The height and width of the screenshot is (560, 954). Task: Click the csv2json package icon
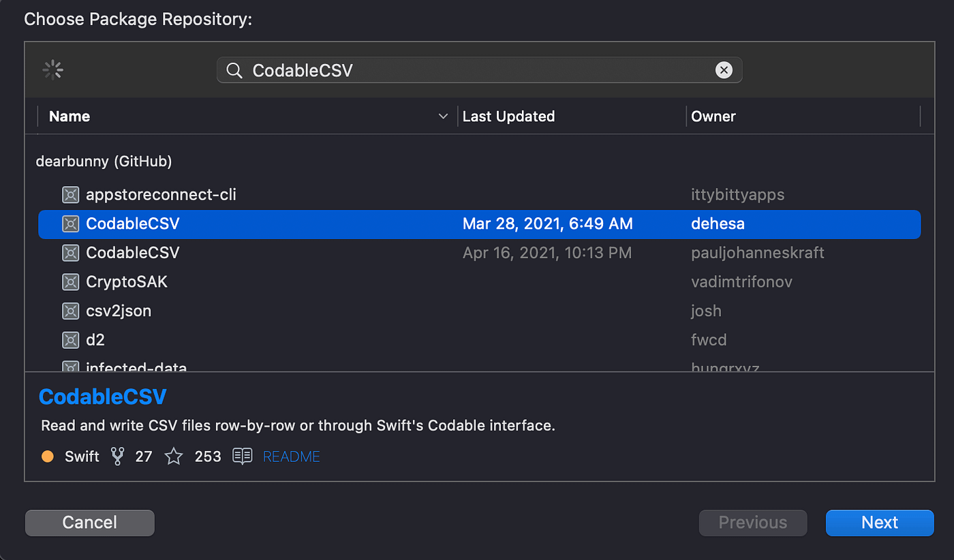tap(70, 311)
